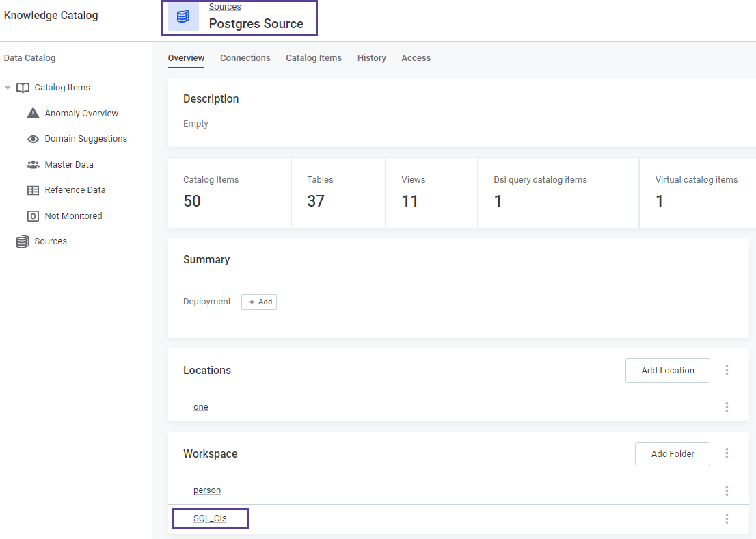This screenshot has height=539, width=756.
Task: Select the Access tab
Action: tap(416, 58)
